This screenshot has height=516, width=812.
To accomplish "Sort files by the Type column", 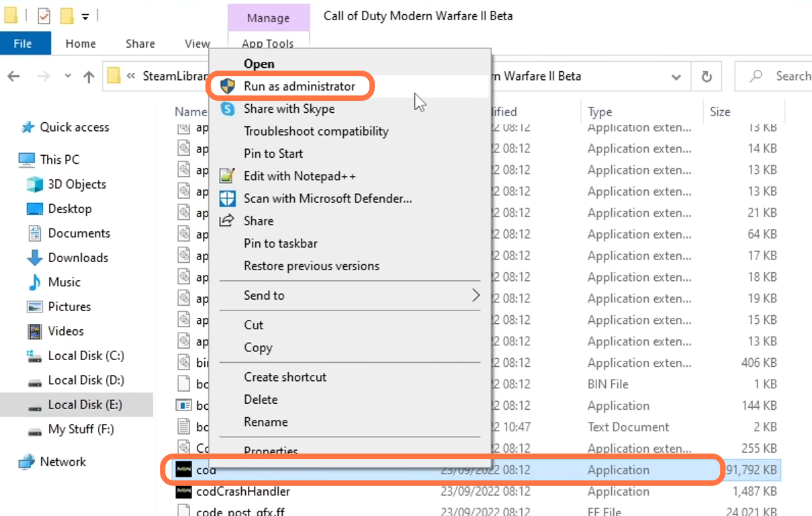I will point(600,112).
